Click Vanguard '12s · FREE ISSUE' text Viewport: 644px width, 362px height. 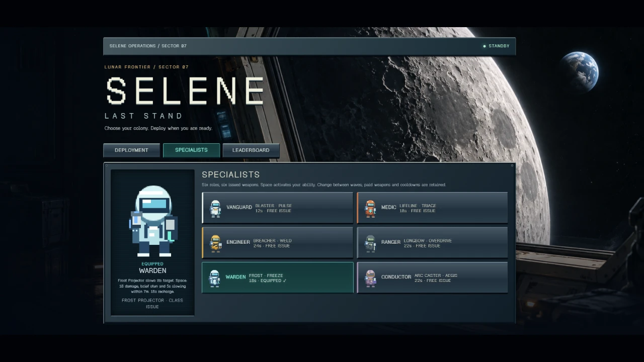coord(274,211)
